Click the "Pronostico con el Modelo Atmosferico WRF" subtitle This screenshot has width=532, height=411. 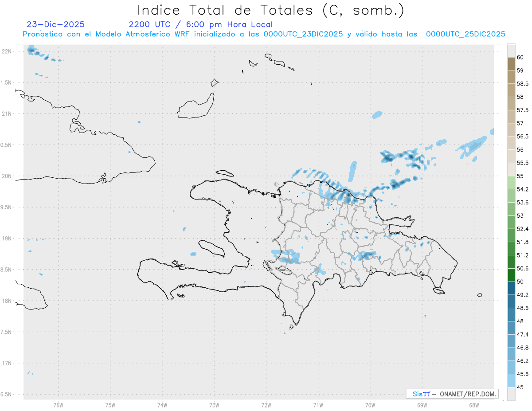(x=107, y=34)
